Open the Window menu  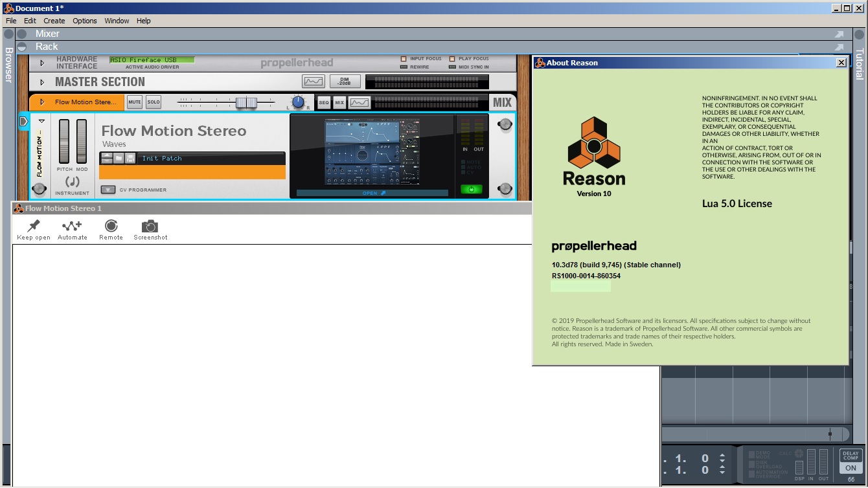(x=117, y=21)
